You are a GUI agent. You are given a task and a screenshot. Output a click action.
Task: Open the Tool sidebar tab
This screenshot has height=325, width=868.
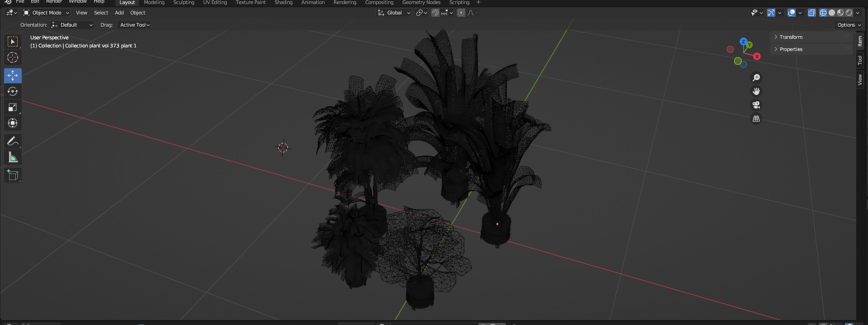(860, 60)
